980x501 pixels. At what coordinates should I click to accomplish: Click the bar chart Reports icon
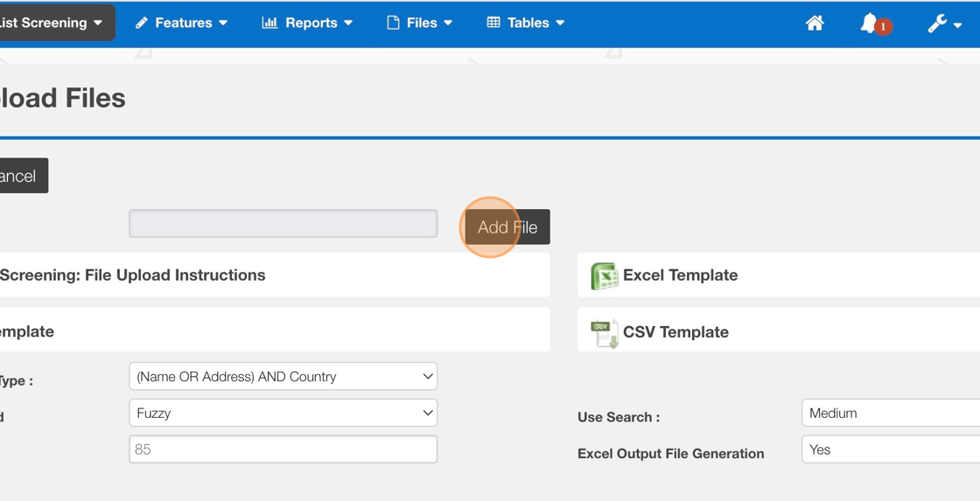point(269,23)
